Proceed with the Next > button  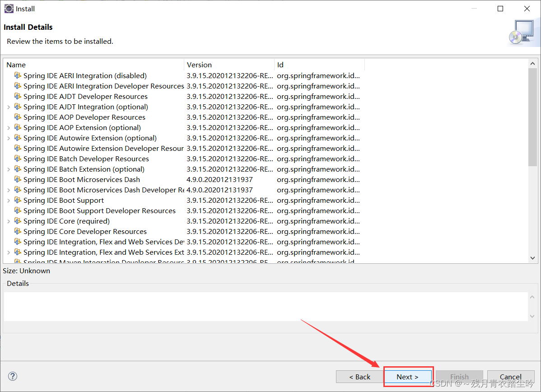pyautogui.click(x=407, y=377)
